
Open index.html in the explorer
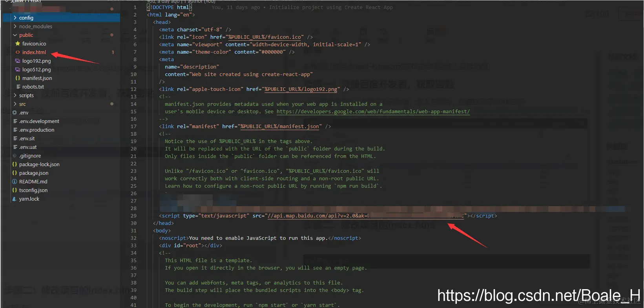tap(34, 52)
